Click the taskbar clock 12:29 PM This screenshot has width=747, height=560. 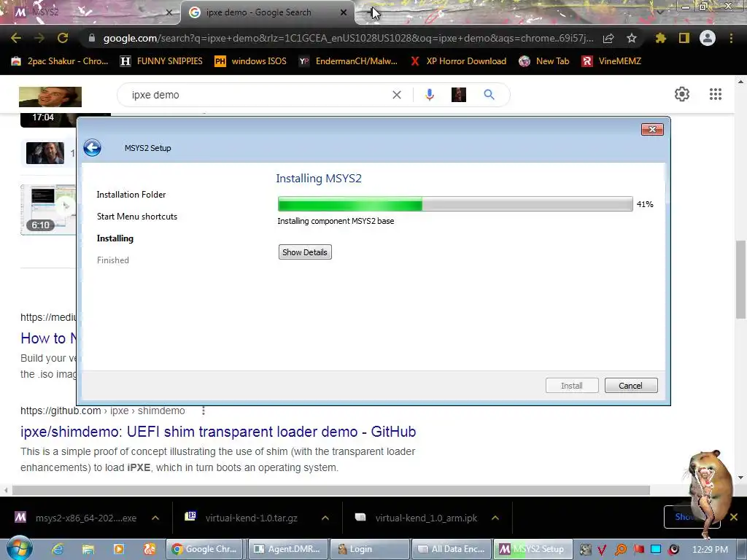pos(710,549)
